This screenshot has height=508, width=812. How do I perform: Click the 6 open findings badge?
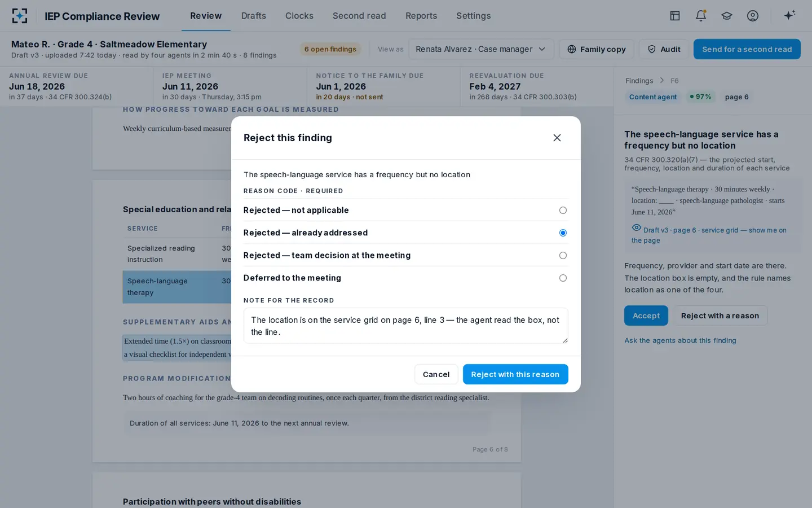pos(330,49)
